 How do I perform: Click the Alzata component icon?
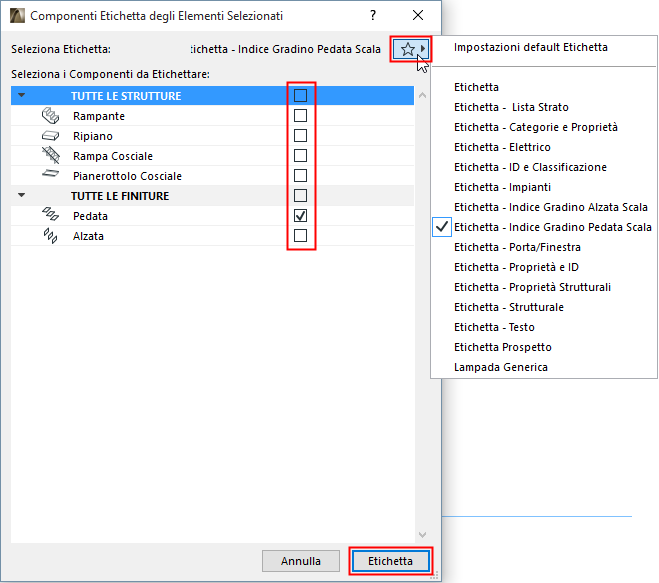[50, 235]
